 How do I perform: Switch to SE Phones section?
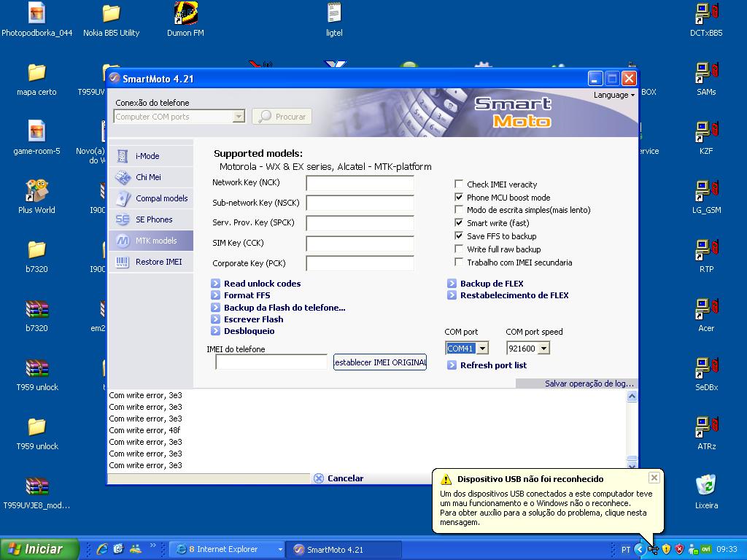[150, 219]
